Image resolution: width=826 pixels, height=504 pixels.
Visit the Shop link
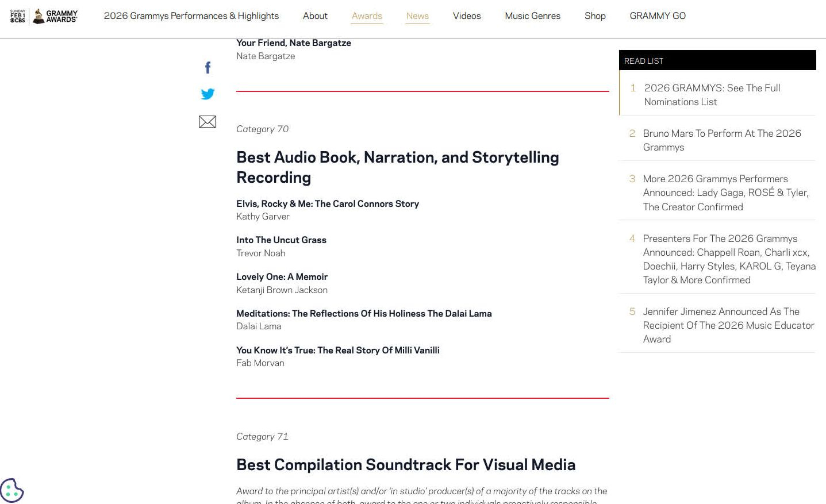tap(595, 16)
